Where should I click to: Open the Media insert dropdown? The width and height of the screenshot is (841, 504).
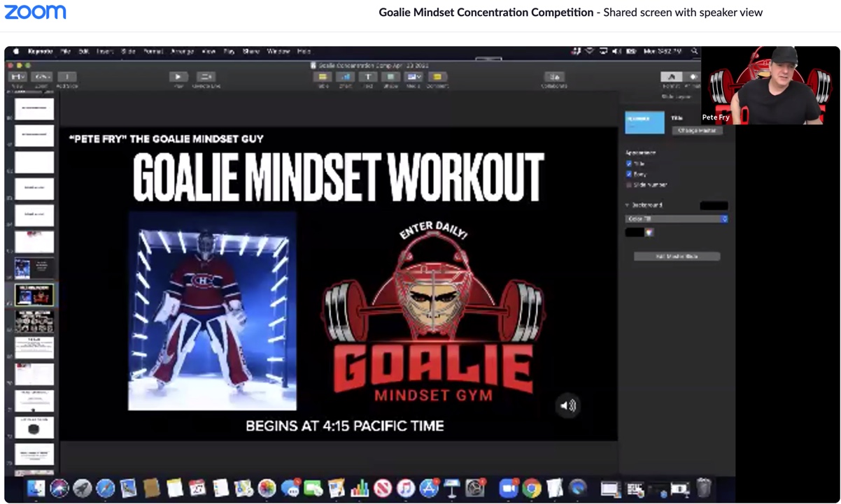(414, 77)
